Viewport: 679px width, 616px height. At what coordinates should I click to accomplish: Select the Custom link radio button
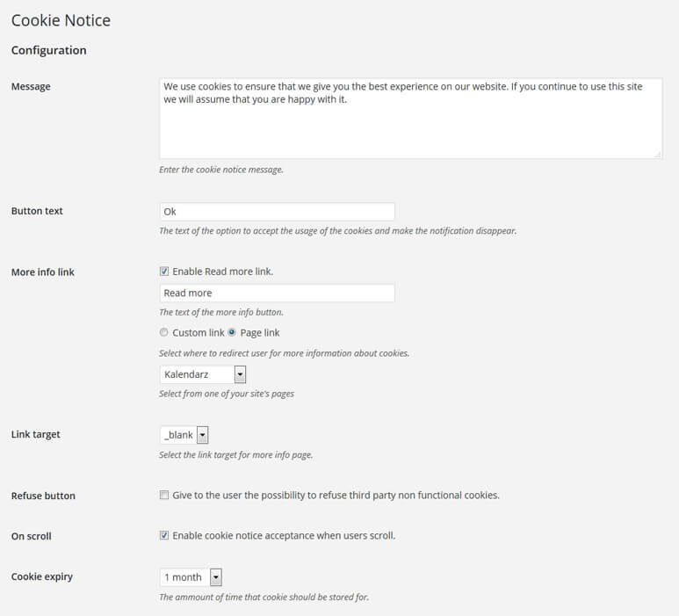163,332
